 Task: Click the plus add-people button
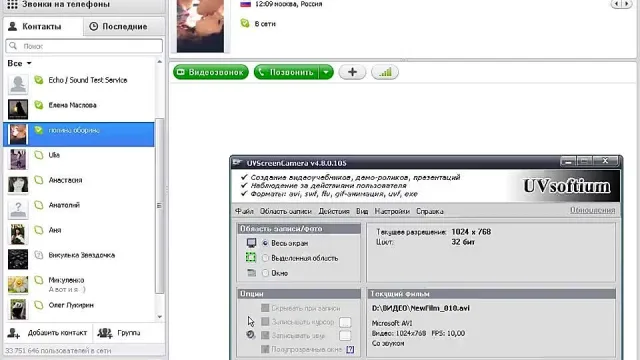pos(352,72)
